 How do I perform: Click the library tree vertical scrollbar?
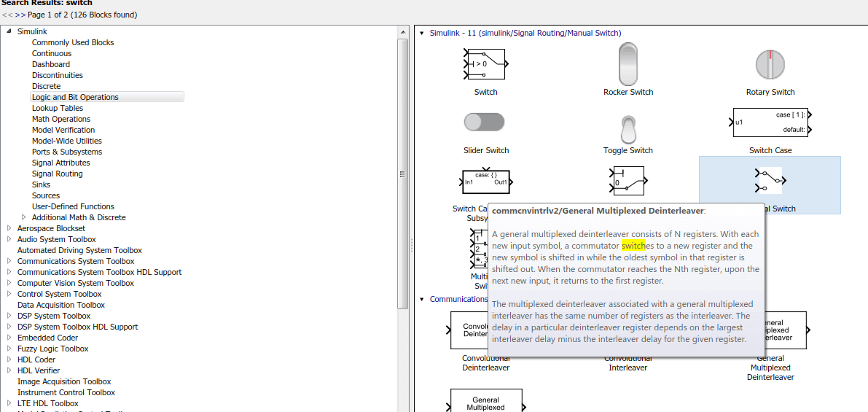[x=402, y=174]
